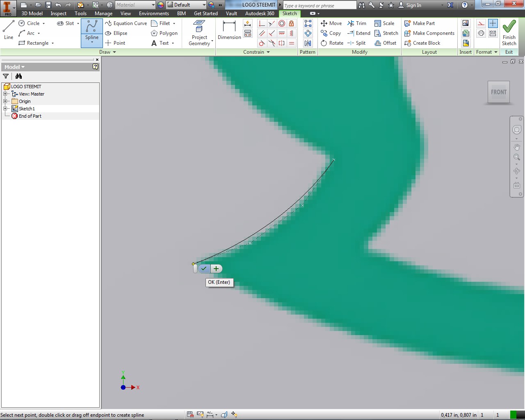Apply Fix lock constraint icon
The width and height of the screenshot is (525, 420).
pyautogui.click(x=292, y=23)
